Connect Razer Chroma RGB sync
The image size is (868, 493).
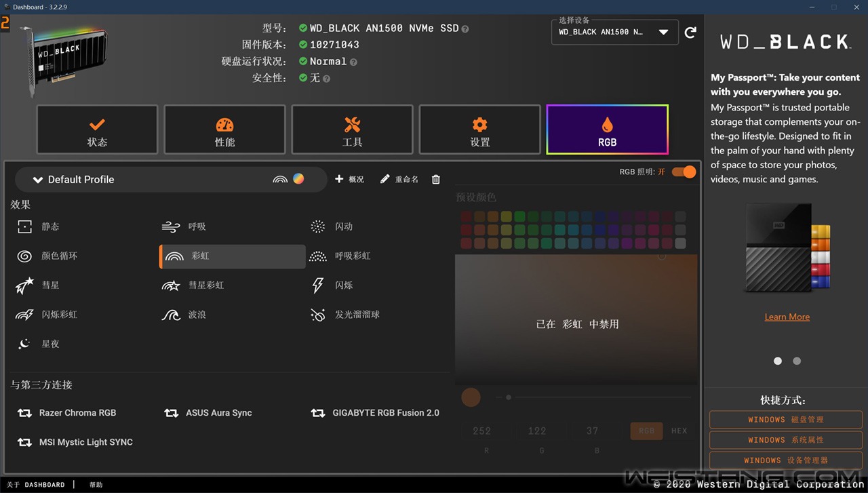[66, 412]
